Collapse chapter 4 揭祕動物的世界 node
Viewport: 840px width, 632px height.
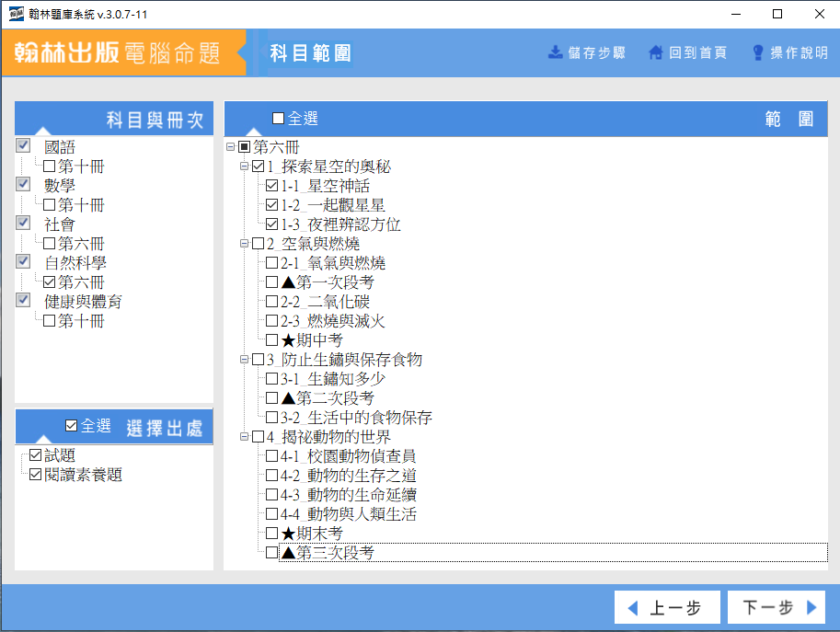coord(244,437)
